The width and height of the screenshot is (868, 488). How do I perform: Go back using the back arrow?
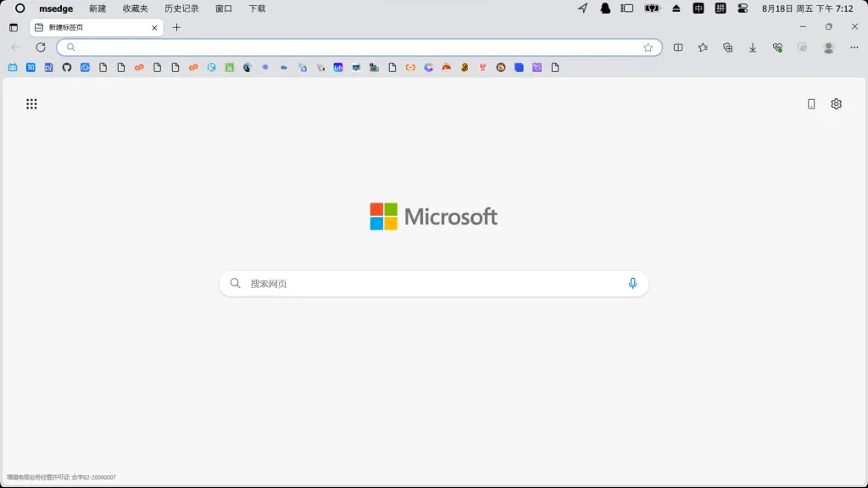coord(15,47)
